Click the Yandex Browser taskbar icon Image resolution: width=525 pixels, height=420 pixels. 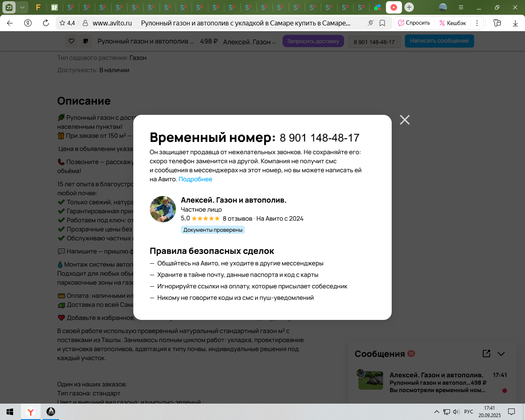click(x=31, y=412)
